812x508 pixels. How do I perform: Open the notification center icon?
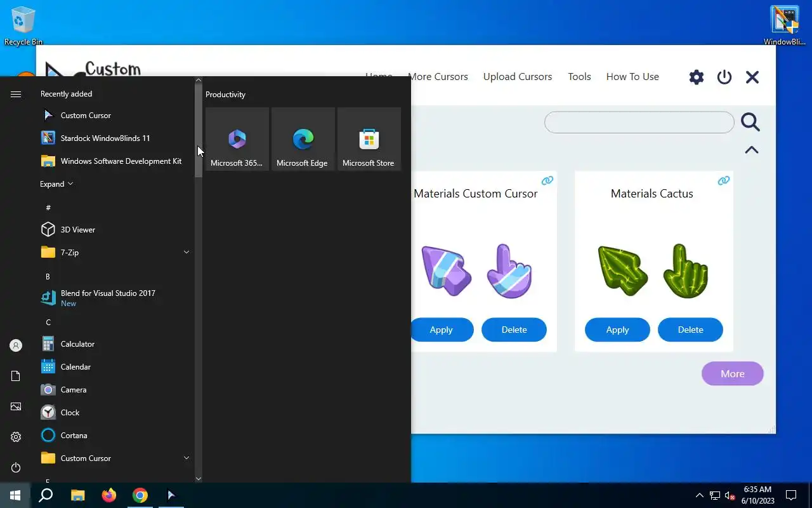point(791,495)
